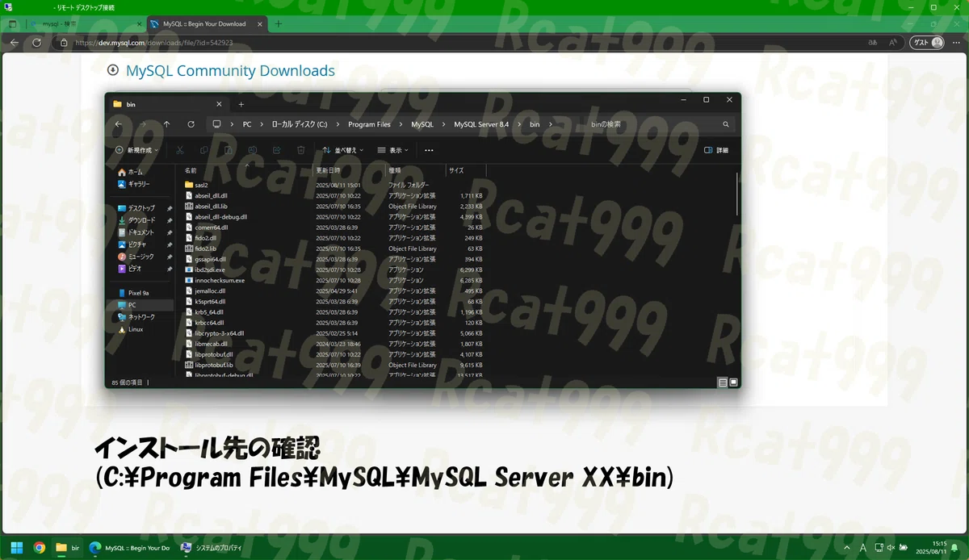Click the Copy icon in Explorer toolbar
969x560 pixels.
tap(203, 150)
